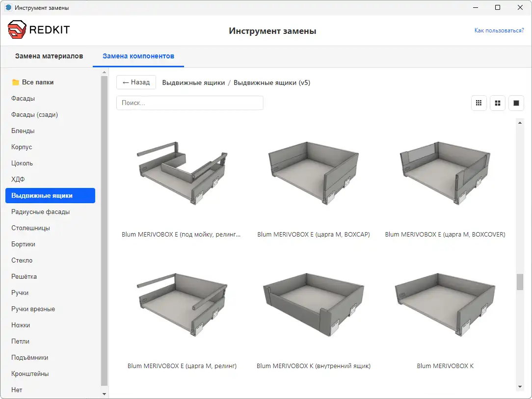Open the Подъёмники folder
Image resolution: width=532 pixels, height=399 pixels.
click(x=50, y=357)
